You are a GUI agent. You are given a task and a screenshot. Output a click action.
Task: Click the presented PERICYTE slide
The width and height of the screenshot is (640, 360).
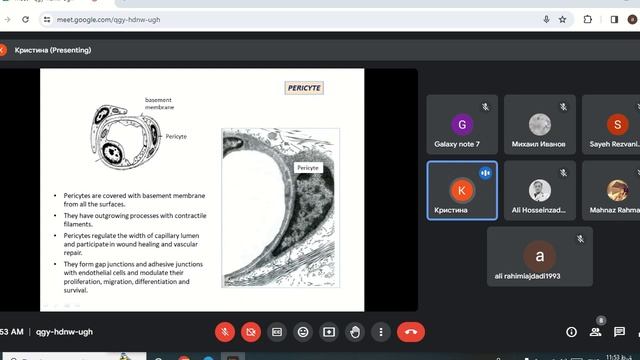202,190
